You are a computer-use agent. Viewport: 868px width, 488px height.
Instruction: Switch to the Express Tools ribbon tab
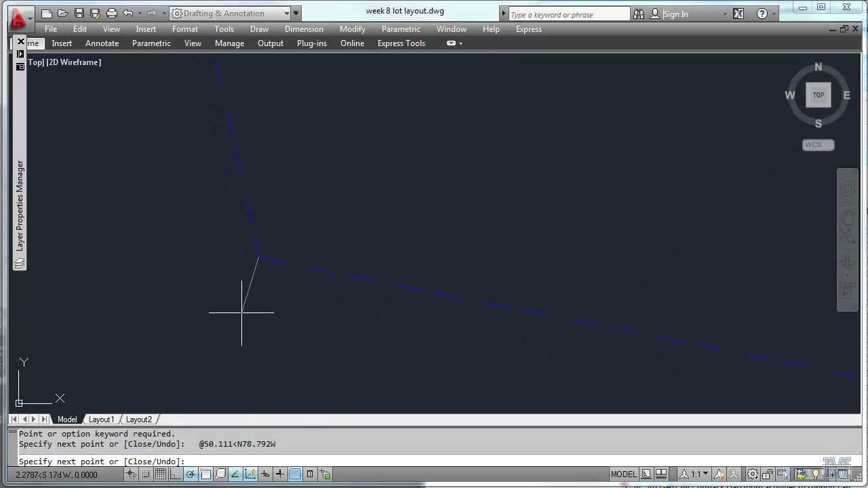(x=401, y=43)
